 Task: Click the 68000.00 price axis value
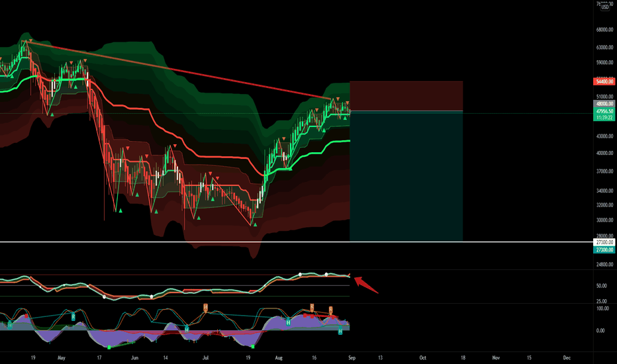coord(604,30)
